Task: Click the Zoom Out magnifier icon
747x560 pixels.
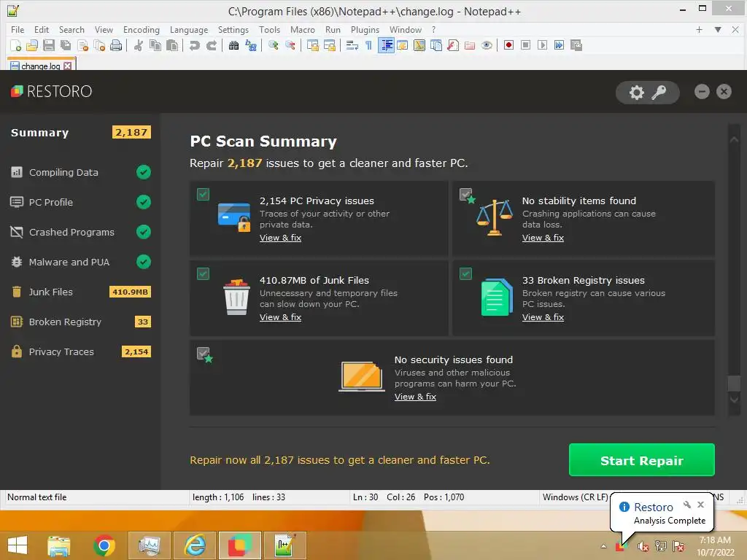Action: point(290,45)
